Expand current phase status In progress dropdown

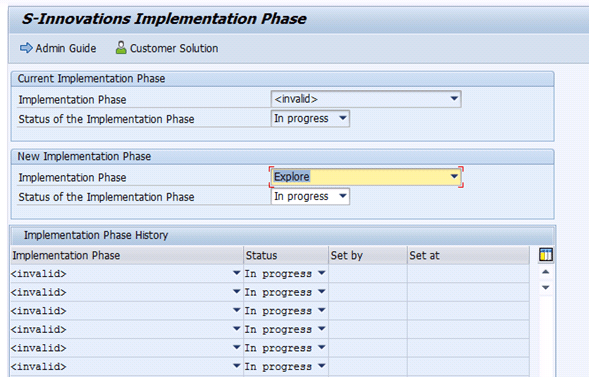click(343, 118)
